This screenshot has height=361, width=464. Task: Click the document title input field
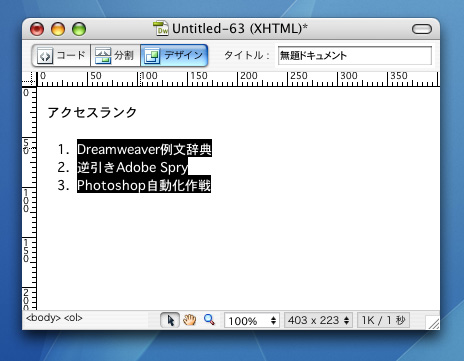(355, 56)
